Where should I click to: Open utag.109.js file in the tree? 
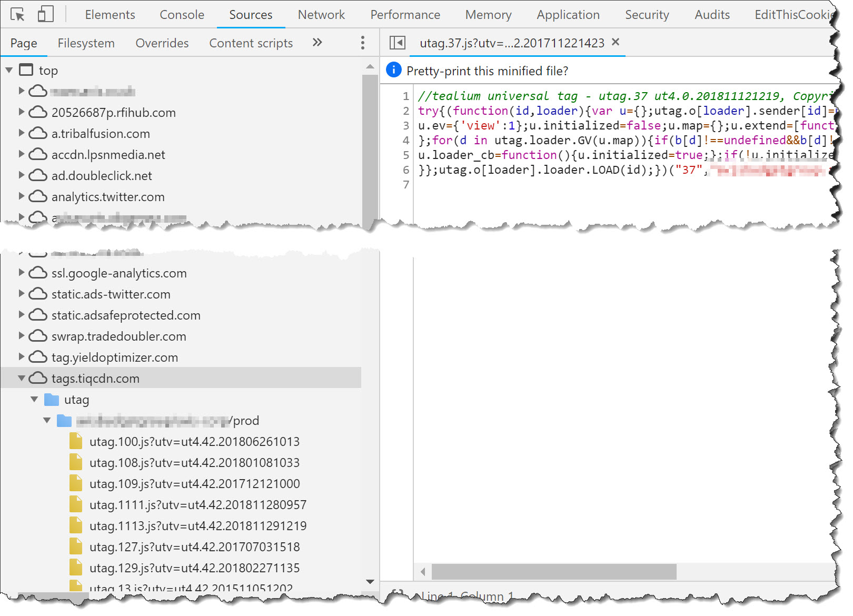(195, 484)
